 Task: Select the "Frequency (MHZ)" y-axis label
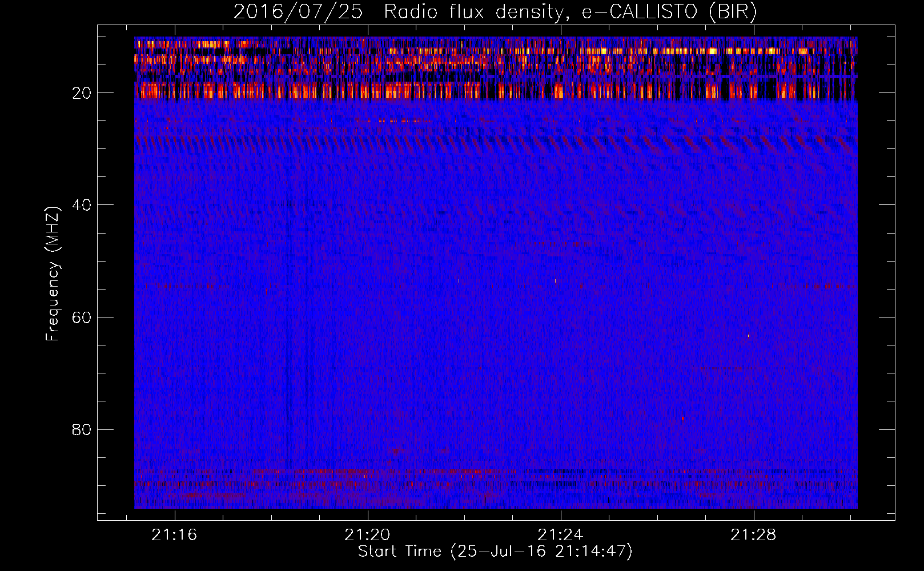(53, 274)
